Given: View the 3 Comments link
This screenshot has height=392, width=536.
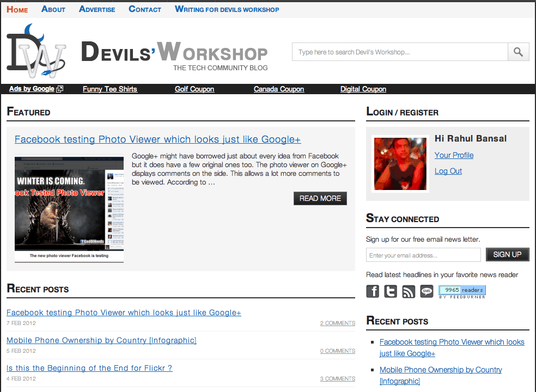Looking at the screenshot, I should pyautogui.click(x=338, y=379).
